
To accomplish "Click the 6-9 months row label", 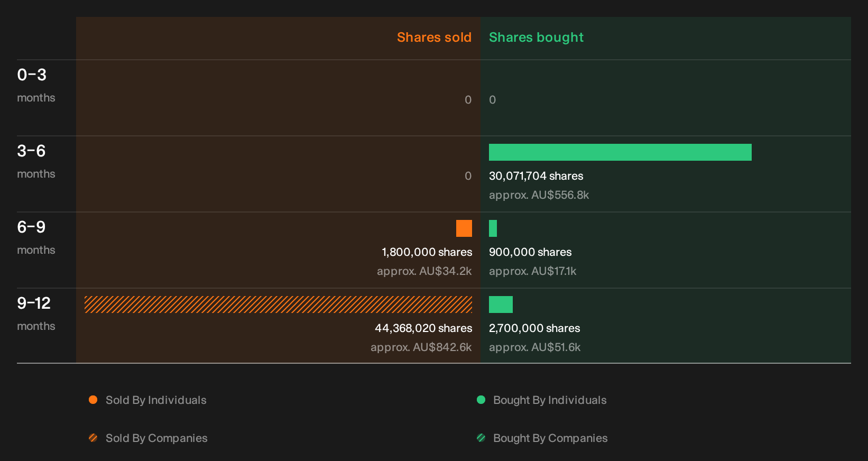I will [x=36, y=237].
